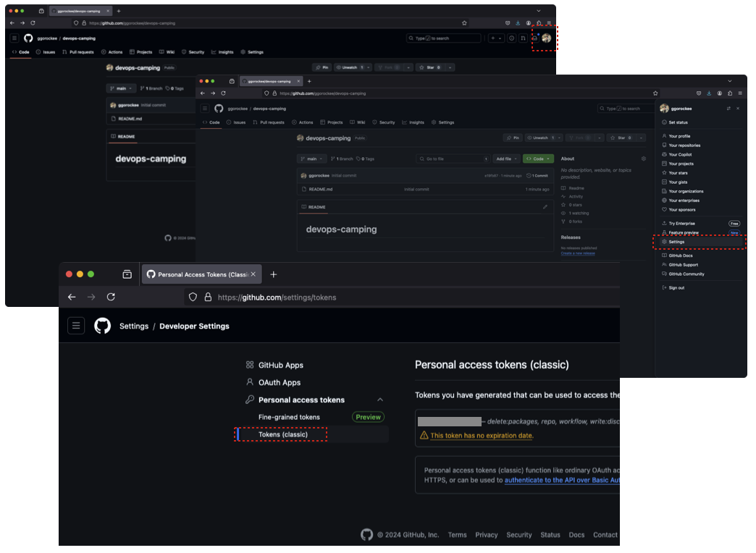
Task: Go back in the Personal Access Tokens window
Action: coord(72,298)
